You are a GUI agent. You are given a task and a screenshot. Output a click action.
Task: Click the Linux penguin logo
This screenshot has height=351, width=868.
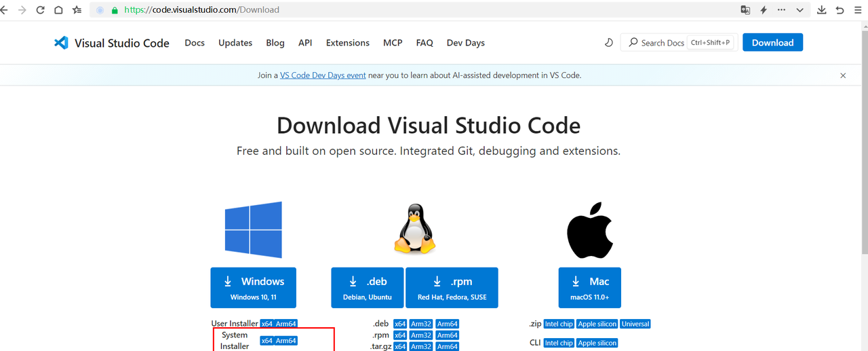pyautogui.click(x=414, y=229)
